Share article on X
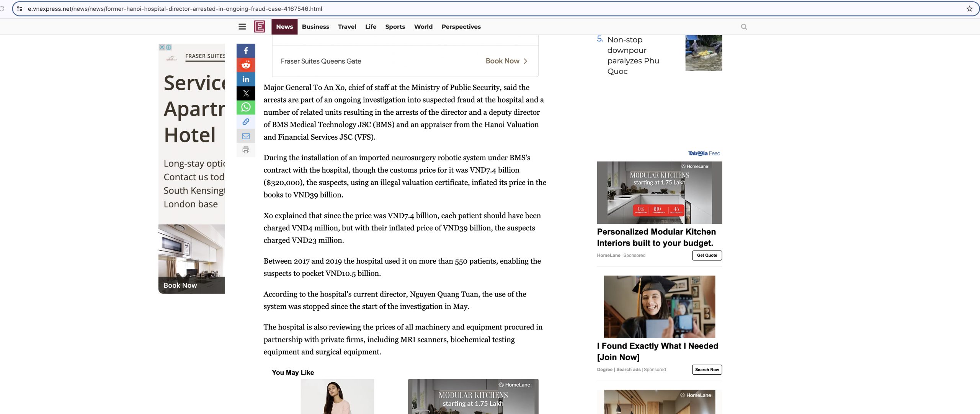980x414 pixels. click(x=246, y=93)
